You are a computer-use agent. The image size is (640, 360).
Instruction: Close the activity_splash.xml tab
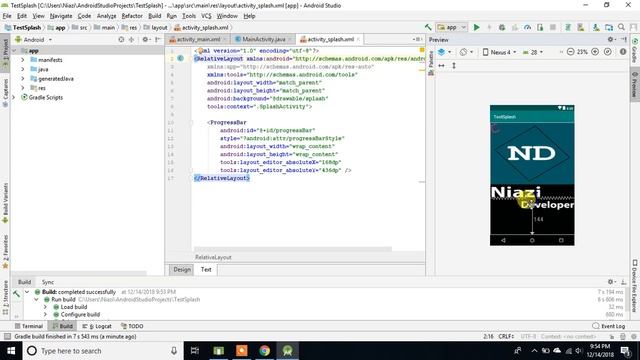click(x=358, y=39)
